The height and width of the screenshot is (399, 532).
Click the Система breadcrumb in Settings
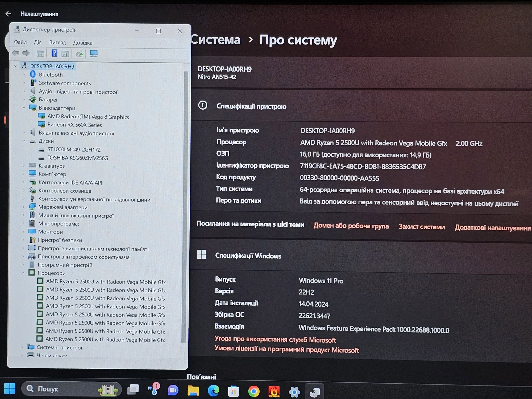pos(216,40)
